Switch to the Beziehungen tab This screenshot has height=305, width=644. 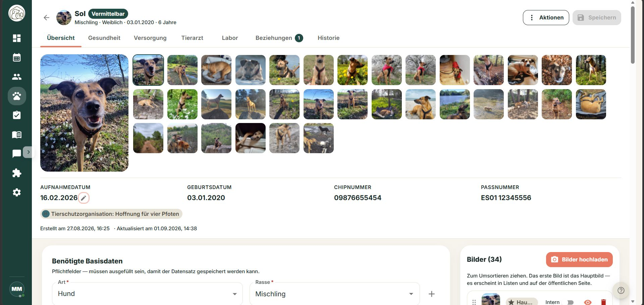pos(279,38)
